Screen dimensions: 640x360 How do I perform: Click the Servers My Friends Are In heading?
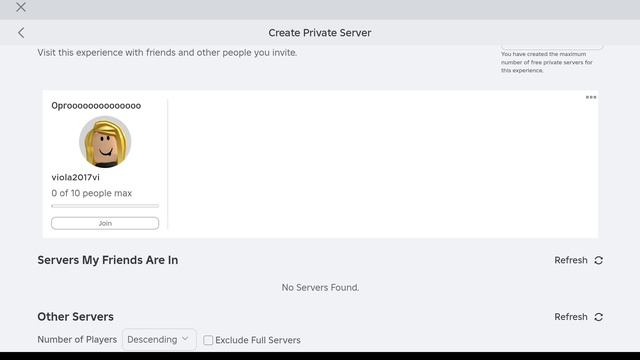pos(108,260)
